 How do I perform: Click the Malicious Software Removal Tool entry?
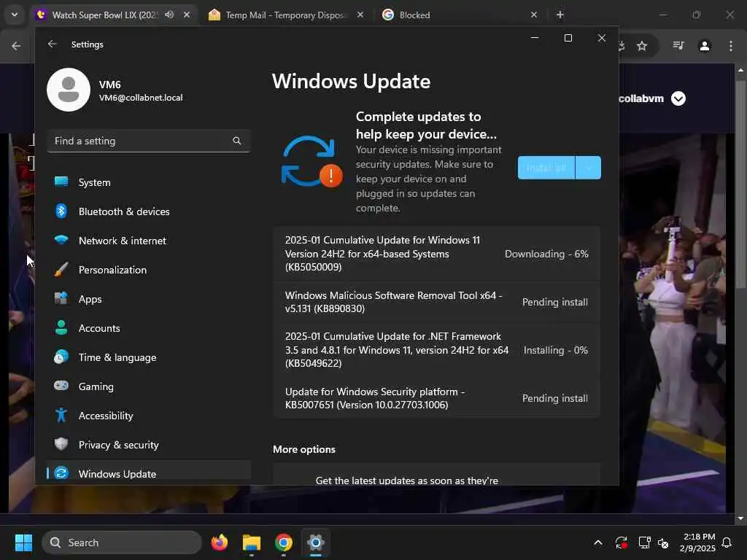[436, 302]
